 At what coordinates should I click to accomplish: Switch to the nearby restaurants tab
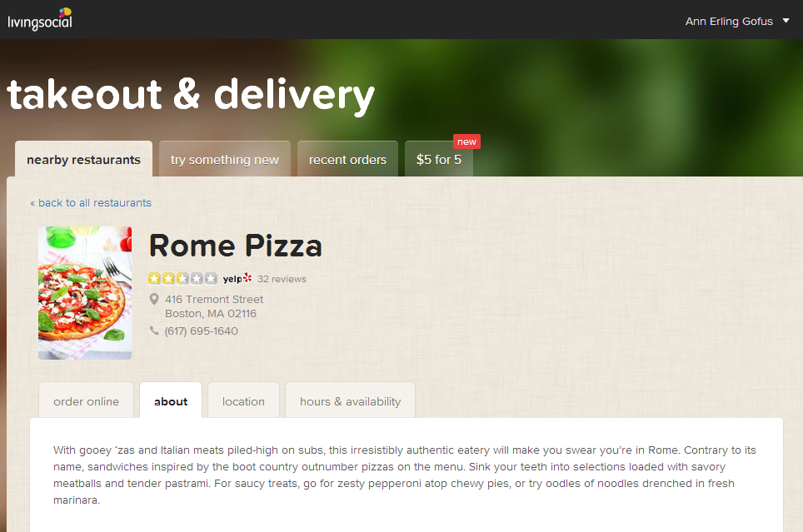83,159
